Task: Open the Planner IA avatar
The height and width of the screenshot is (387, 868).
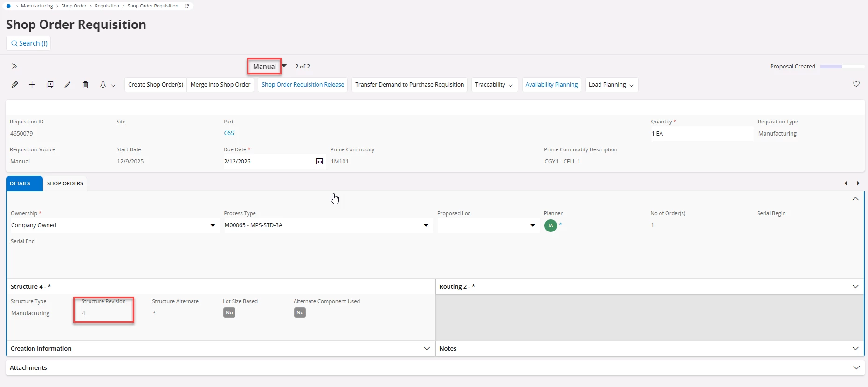Action: 551,225
